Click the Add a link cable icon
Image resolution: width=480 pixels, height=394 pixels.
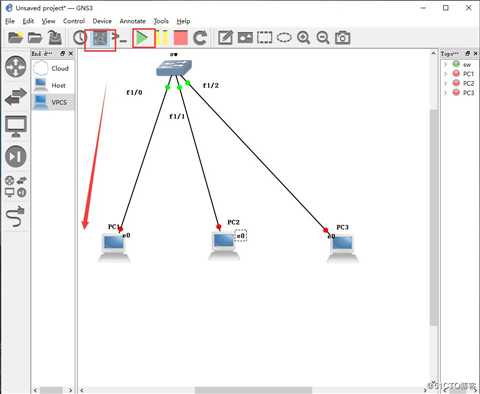pos(16,217)
